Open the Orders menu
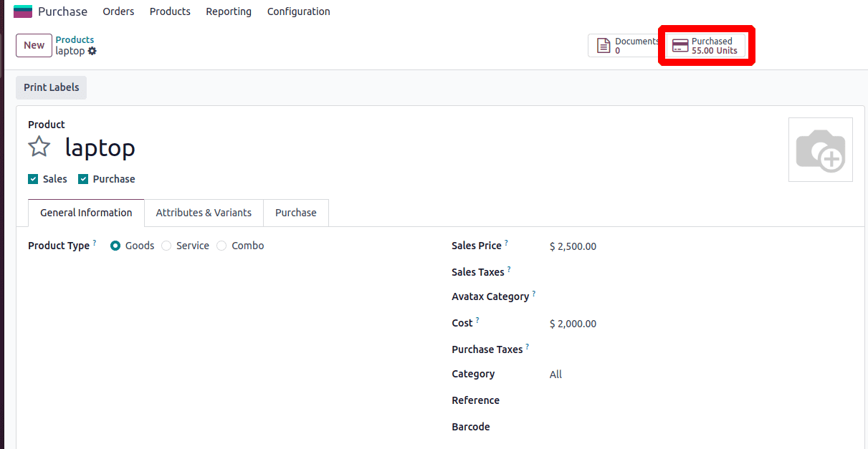This screenshot has height=449, width=868. point(118,11)
